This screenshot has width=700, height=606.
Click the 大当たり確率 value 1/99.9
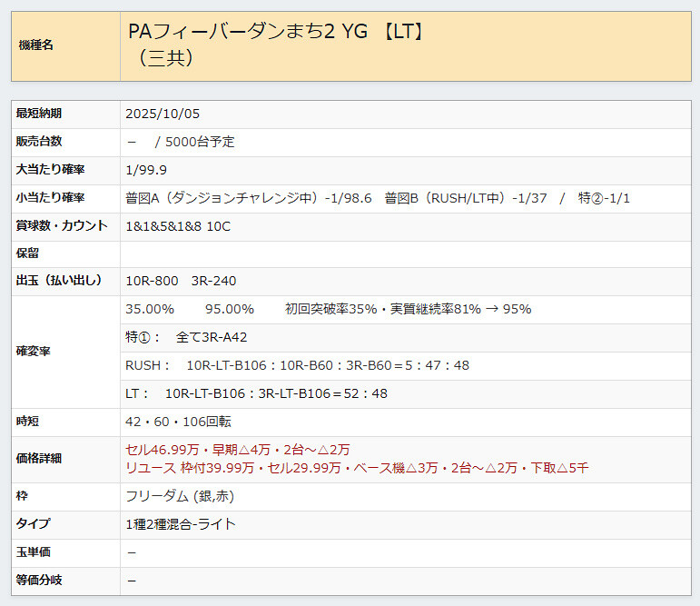click(146, 170)
